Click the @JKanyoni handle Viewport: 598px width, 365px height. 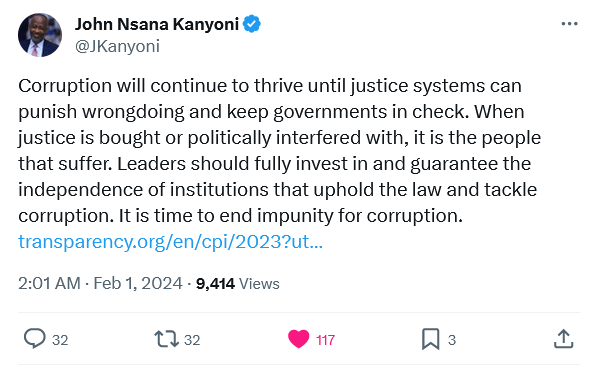click(x=117, y=47)
